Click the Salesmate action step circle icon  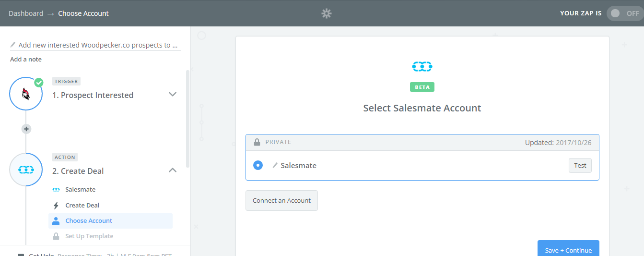(x=26, y=170)
